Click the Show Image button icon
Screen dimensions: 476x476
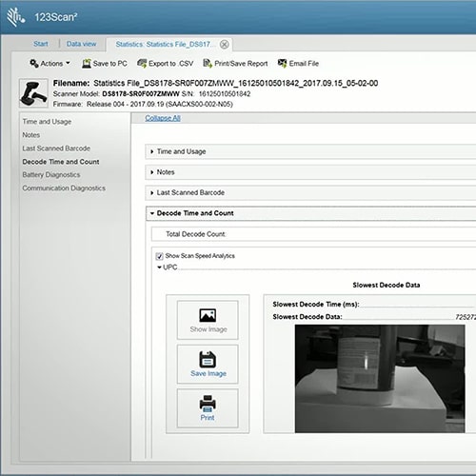pyautogui.click(x=208, y=315)
